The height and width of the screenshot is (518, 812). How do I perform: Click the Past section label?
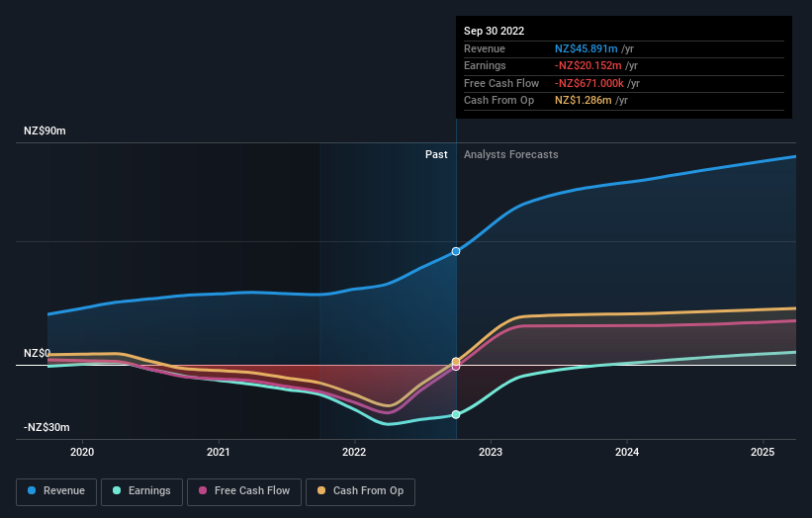click(x=436, y=155)
